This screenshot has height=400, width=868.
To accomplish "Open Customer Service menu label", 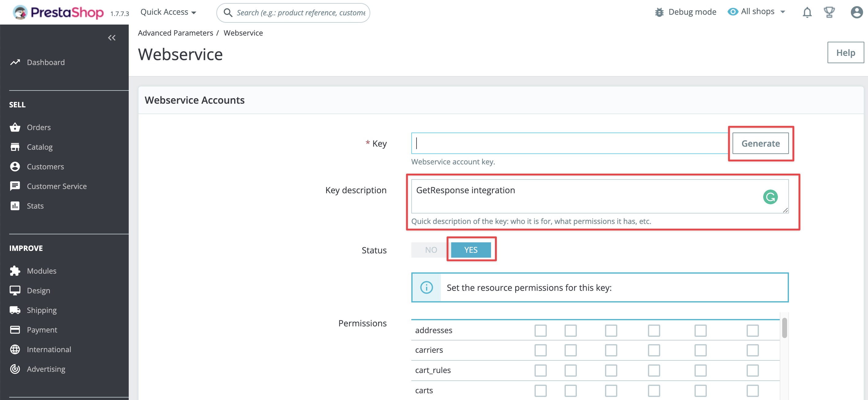I will tap(57, 186).
